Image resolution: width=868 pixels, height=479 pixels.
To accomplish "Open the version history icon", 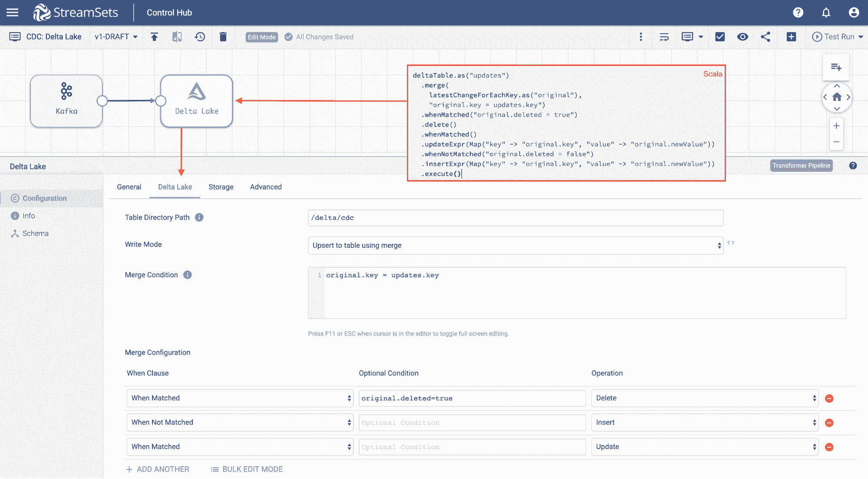I will (x=200, y=37).
